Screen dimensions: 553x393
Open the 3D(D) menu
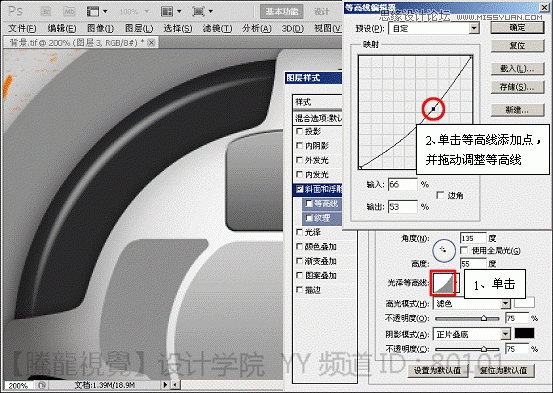(x=292, y=28)
